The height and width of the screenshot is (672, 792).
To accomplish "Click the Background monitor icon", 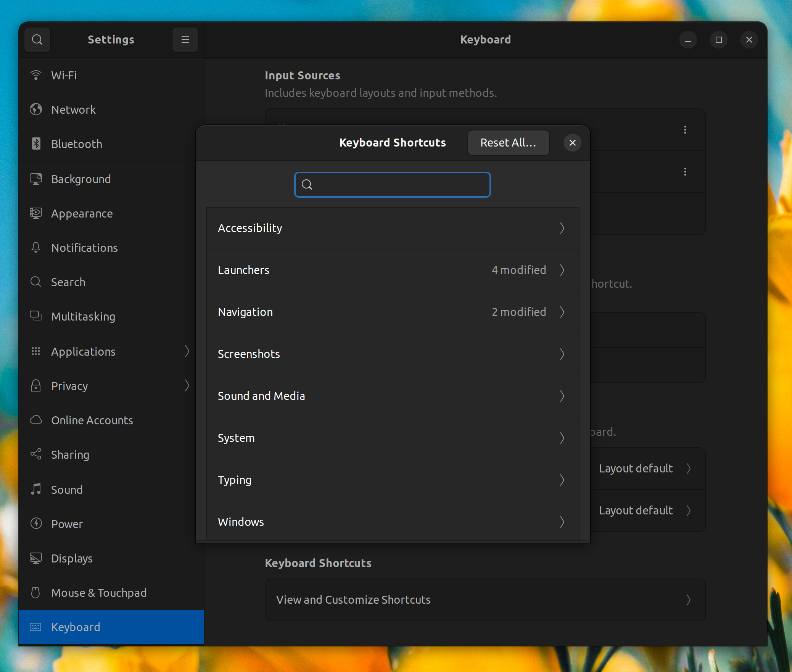I will 36,179.
